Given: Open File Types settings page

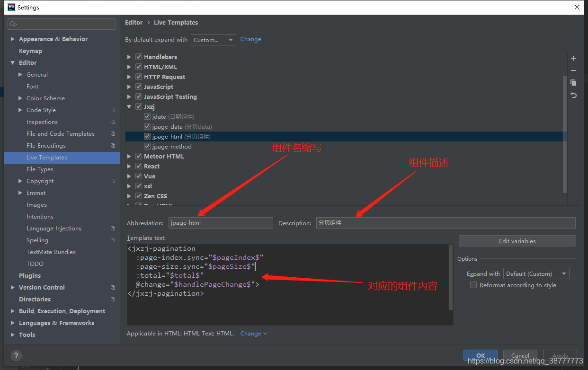Looking at the screenshot, I should [x=40, y=169].
